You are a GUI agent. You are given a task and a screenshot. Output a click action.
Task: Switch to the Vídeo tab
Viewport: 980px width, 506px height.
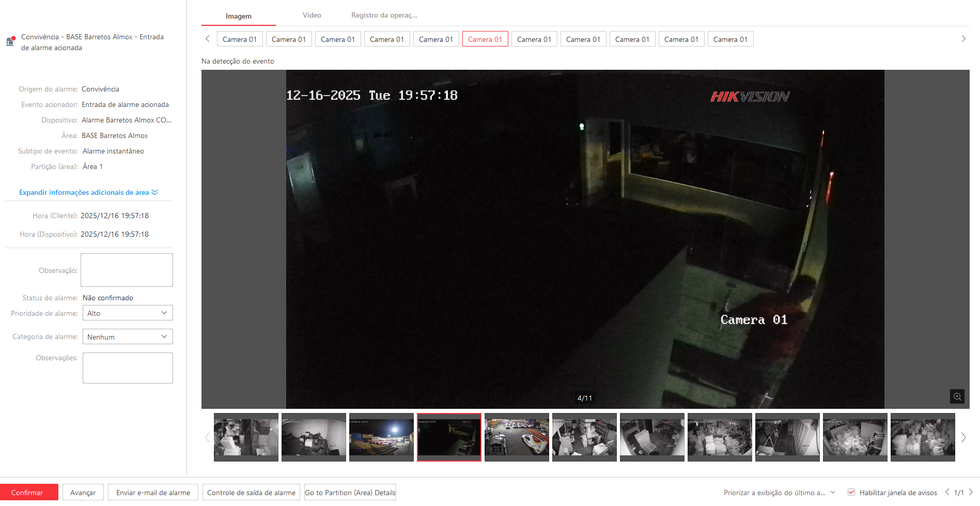coord(312,16)
